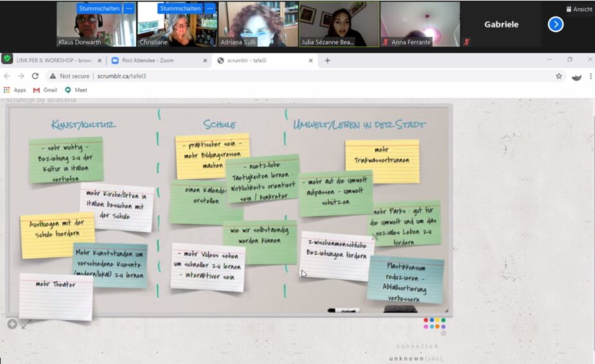595x364 pixels.
Task: Open the Gmail bookmark
Action: (45, 90)
